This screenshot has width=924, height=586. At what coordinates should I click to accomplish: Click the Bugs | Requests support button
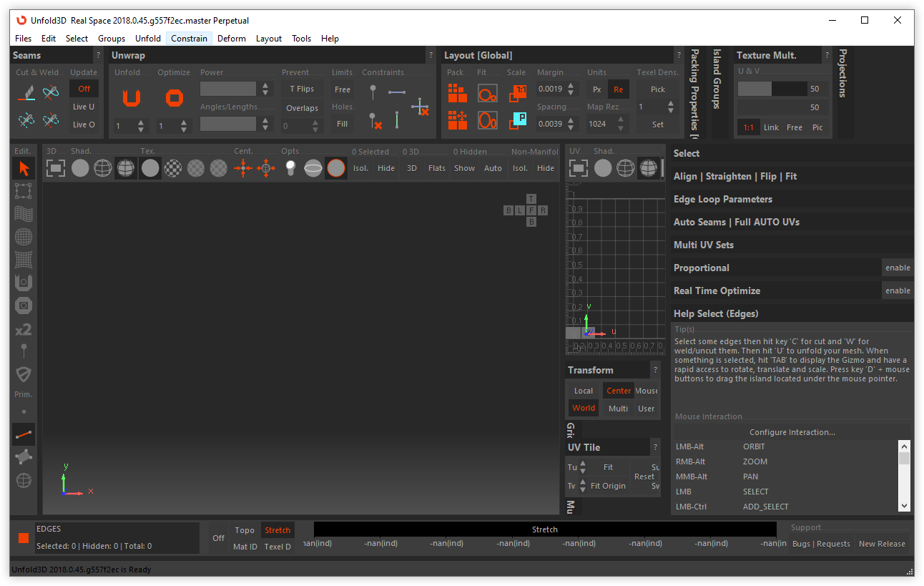point(821,544)
